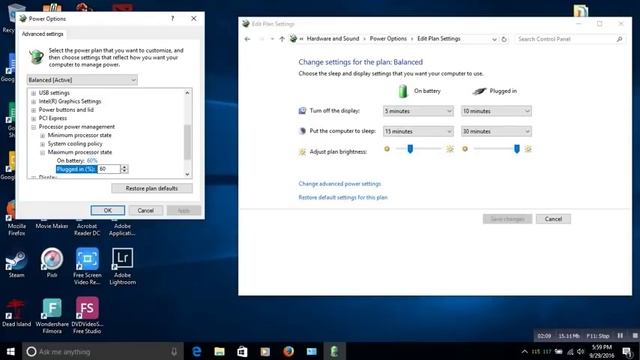The height and width of the screenshot is (360, 640).
Task: Click Restore default settings for this plan
Action: click(x=343, y=198)
